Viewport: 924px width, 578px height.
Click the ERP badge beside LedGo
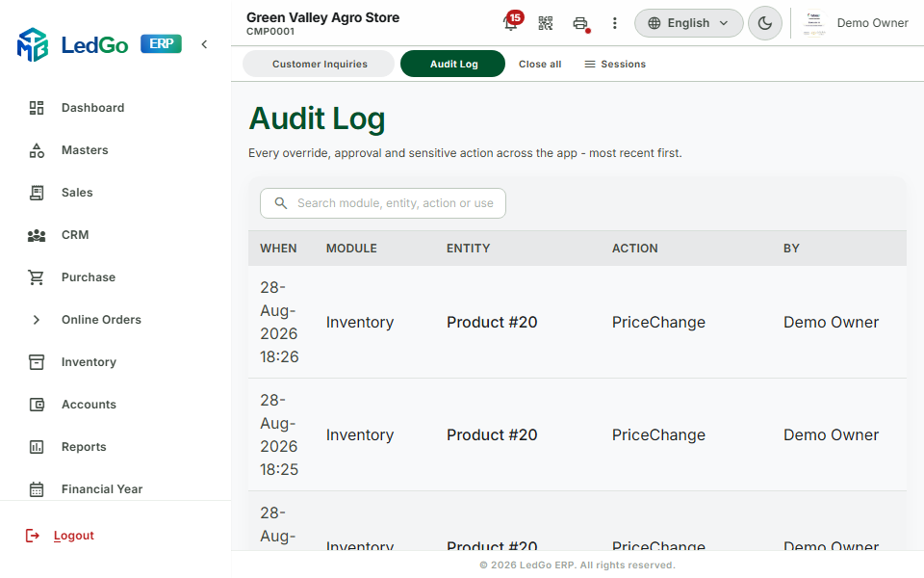pos(161,43)
